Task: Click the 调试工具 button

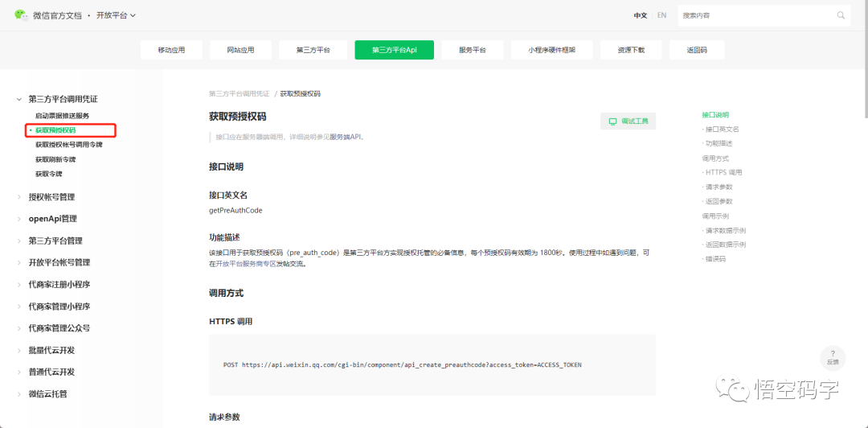Action: pyautogui.click(x=628, y=121)
